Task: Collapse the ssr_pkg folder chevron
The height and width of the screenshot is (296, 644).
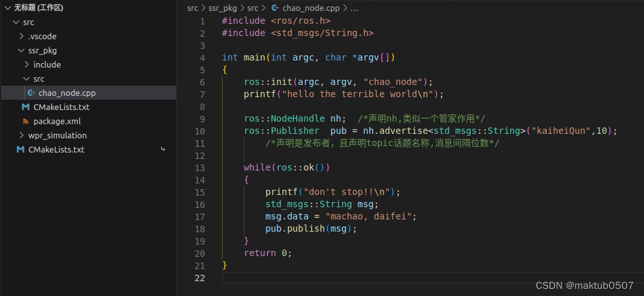Action: 21,50
